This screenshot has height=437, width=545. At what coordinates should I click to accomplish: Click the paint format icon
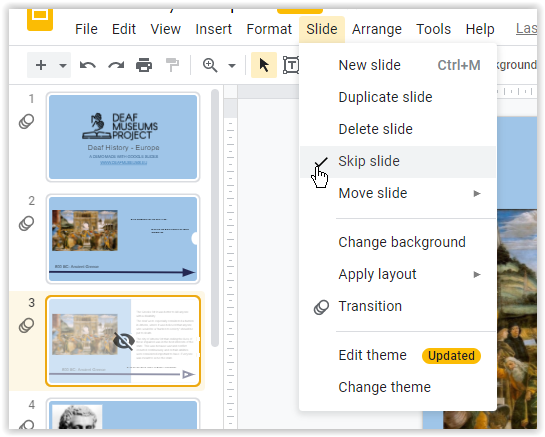172,65
